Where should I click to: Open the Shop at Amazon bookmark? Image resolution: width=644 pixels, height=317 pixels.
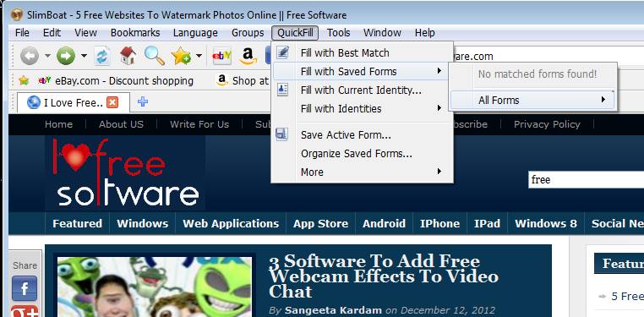pyautogui.click(x=243, y=80)
